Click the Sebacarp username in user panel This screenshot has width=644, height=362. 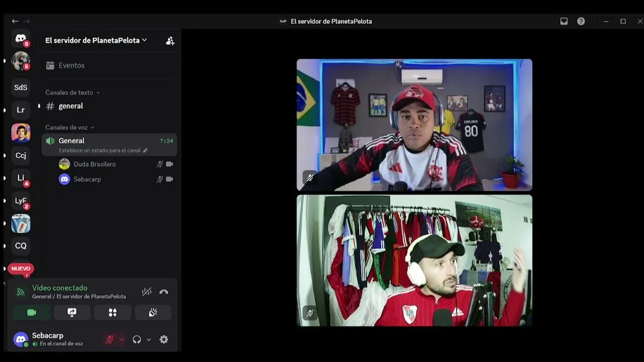point(48,335)
